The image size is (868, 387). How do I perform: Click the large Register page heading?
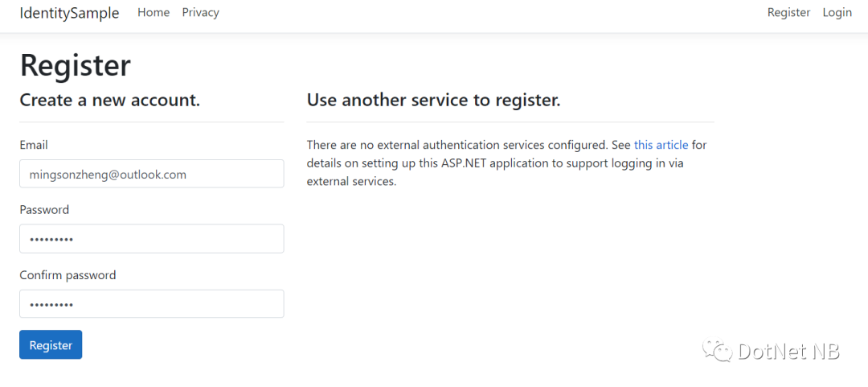coord(76,65)
